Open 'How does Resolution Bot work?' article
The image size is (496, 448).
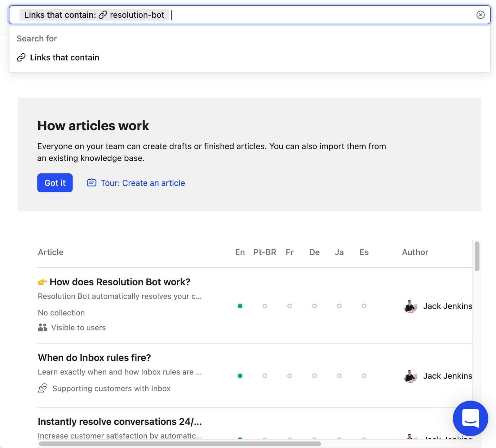[120, 282]
